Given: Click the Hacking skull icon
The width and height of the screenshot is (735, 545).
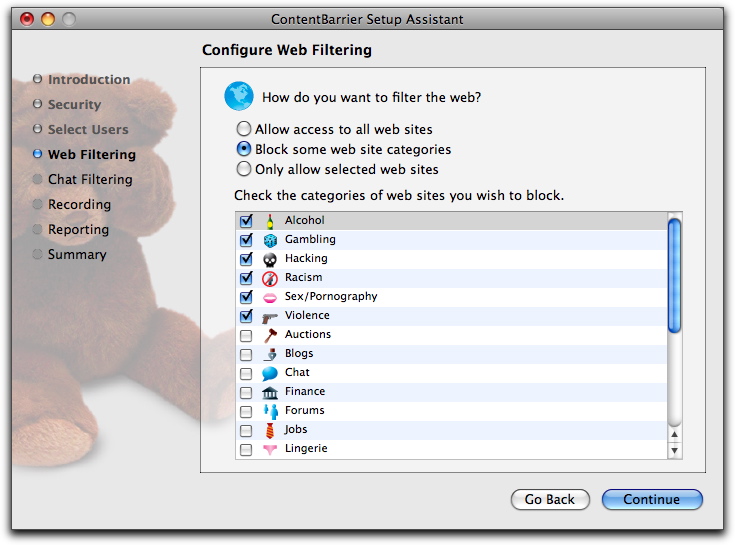Looking at the screenshot, I should [x=270, y=259].
